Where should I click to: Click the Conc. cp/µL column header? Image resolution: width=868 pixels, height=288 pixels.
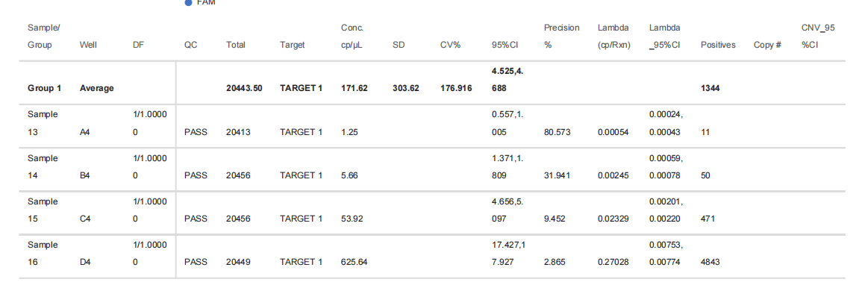[352, 36]
